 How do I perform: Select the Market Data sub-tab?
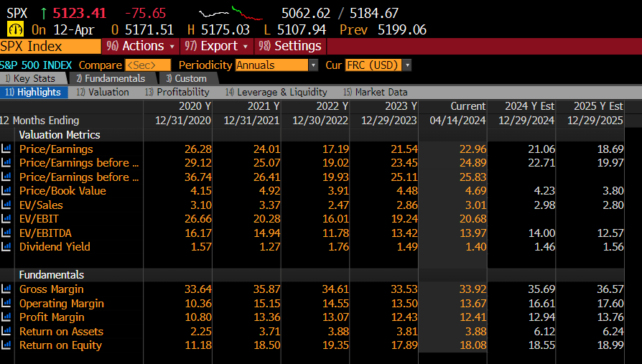[x=376, y=92]
